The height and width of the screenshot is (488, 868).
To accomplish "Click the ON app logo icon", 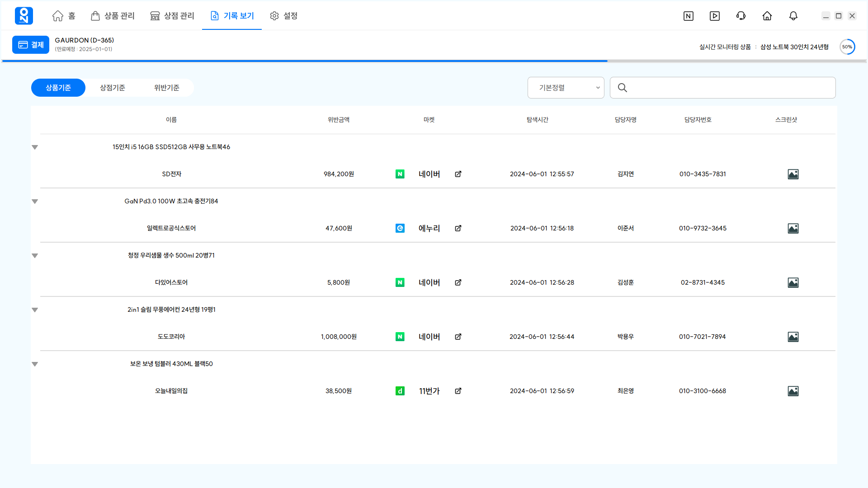I will pyautogui.click(x=24, y=16).
